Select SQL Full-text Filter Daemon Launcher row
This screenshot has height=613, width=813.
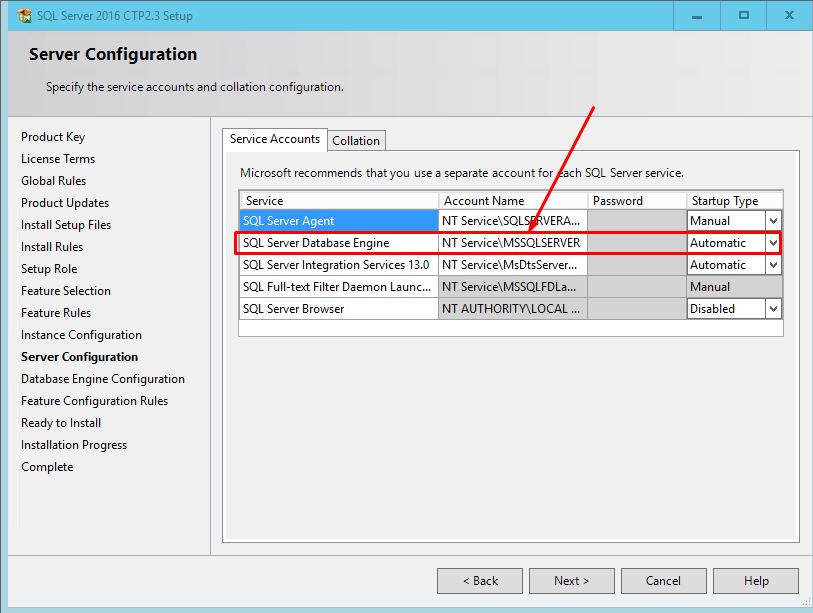[339, 287]
